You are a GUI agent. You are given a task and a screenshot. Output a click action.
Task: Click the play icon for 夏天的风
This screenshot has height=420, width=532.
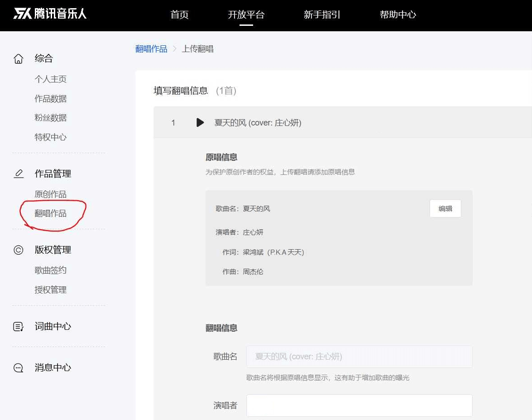point(200,122)
